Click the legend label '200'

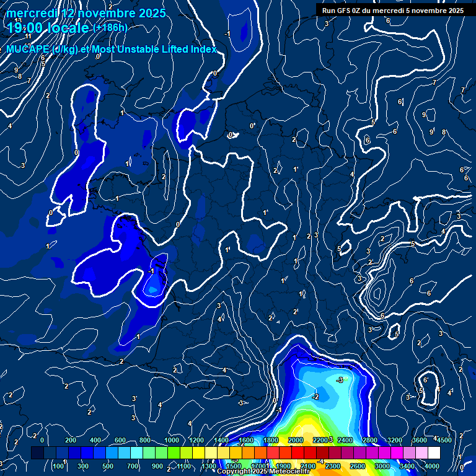(71, 440)
